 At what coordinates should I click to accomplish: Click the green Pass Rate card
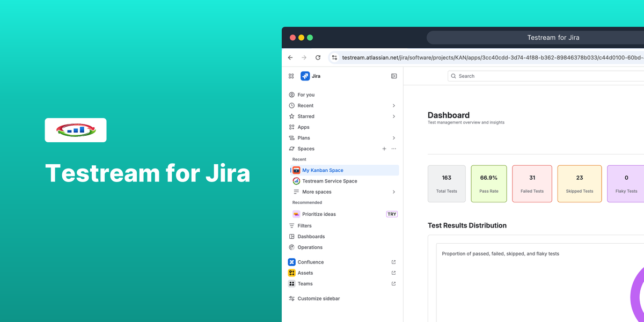489,184
